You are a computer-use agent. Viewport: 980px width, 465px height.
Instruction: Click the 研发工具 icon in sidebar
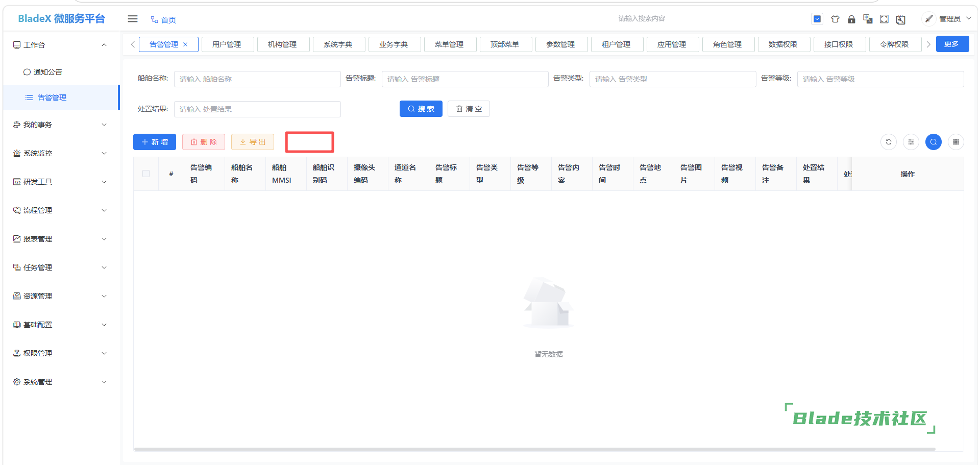[17, 182]
